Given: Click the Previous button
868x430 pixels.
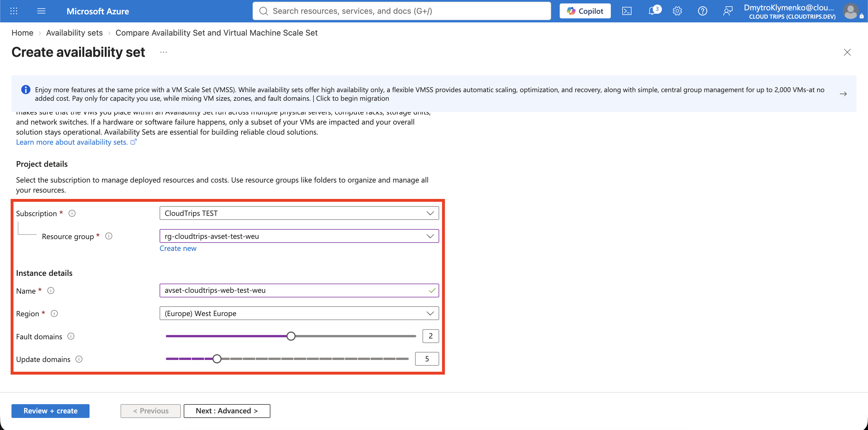Looking at the screenshot, I should (151, 411).
